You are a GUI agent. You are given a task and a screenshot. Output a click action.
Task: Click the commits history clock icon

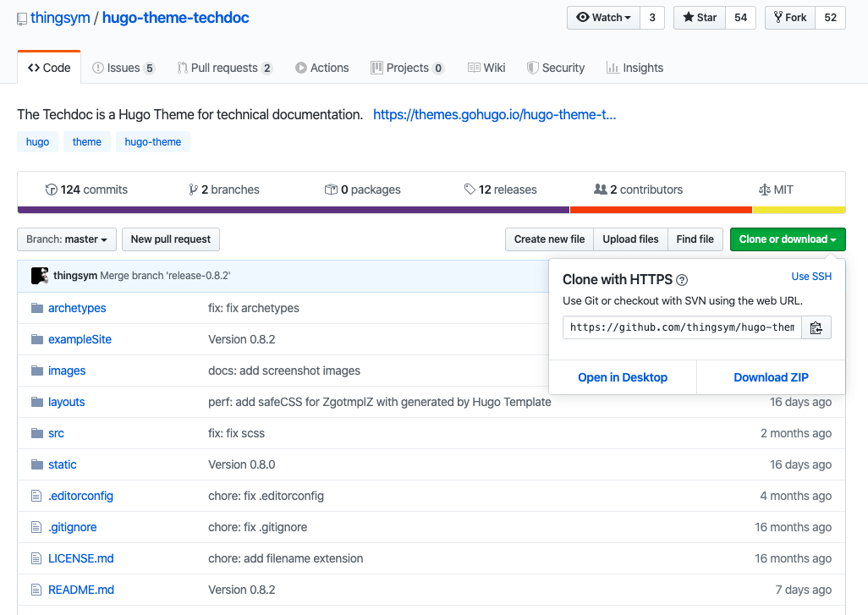[51, 189]
